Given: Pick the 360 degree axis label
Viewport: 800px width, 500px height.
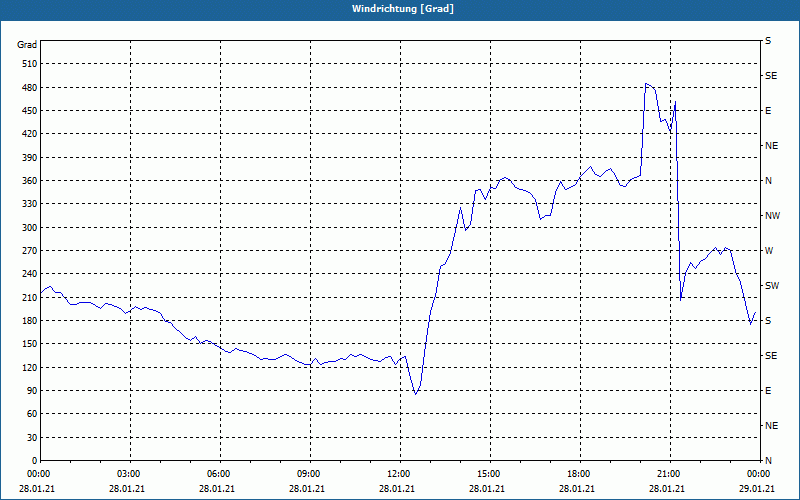Looking at the screenshot, I should [x=30, y=181].
